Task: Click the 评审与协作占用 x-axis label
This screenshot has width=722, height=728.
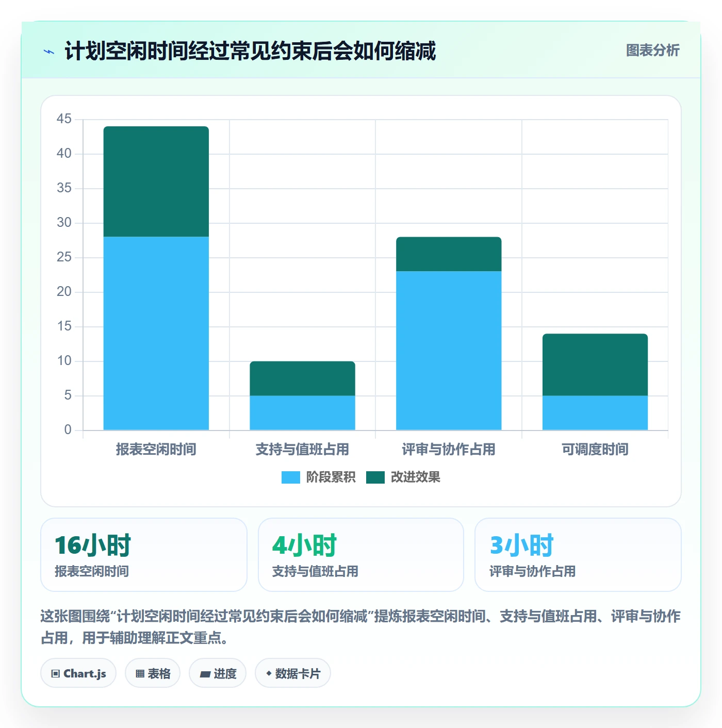Action: pyautogui.click(x=449, y=450)
